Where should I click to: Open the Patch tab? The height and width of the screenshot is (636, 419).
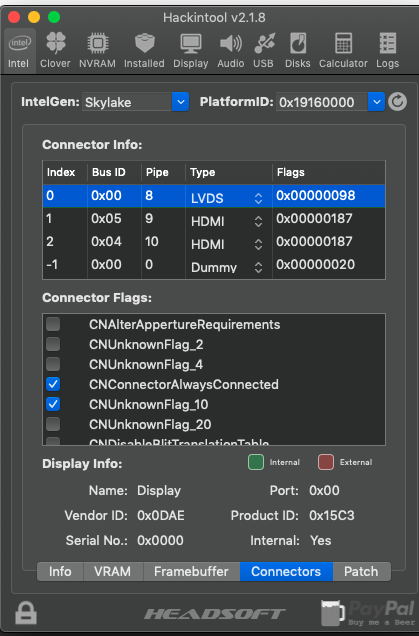point(361,572)
